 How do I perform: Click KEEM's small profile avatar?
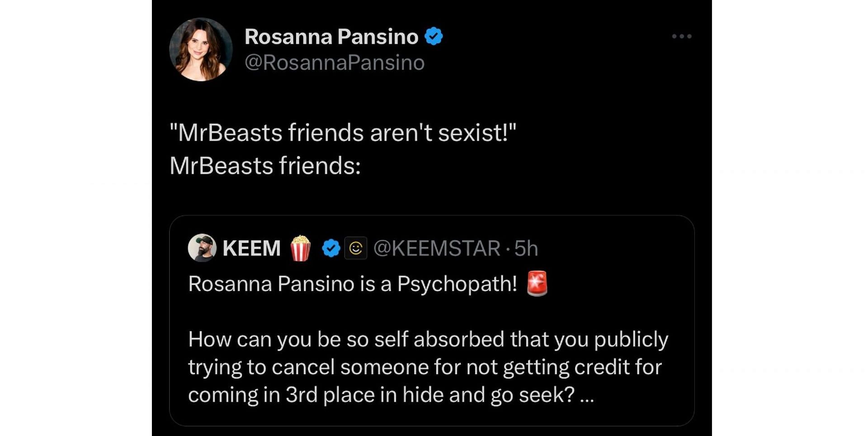click(x=202, y=248)
